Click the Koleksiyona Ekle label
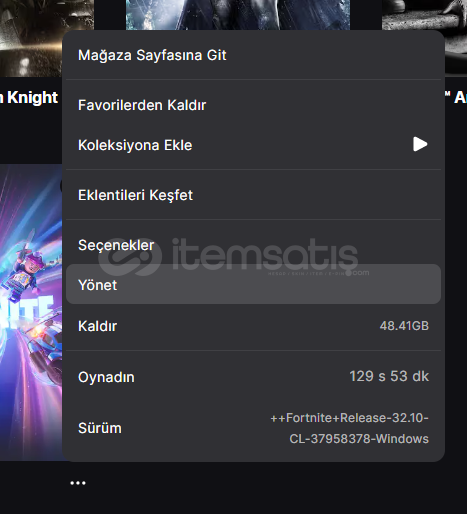The image size is (467, 514). coord(135,145)
